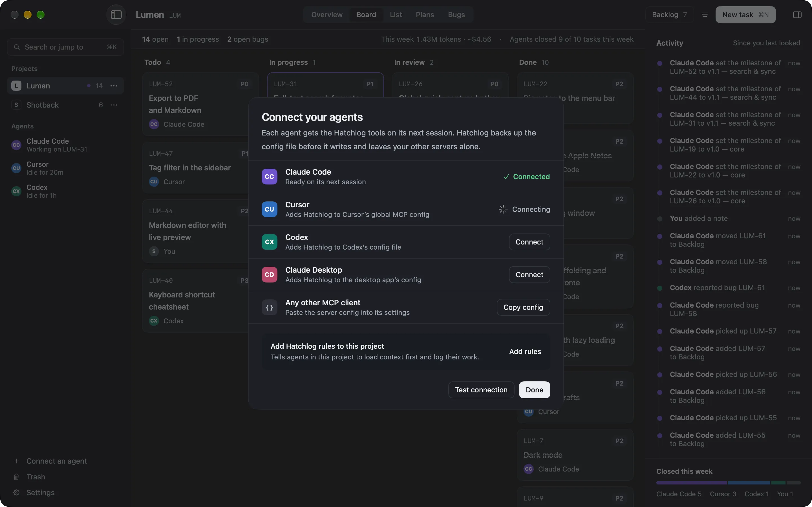The height and width of the screenshot is (507, 812).
Task: Click the Search or jump to field
Action: tap(65, 47)
